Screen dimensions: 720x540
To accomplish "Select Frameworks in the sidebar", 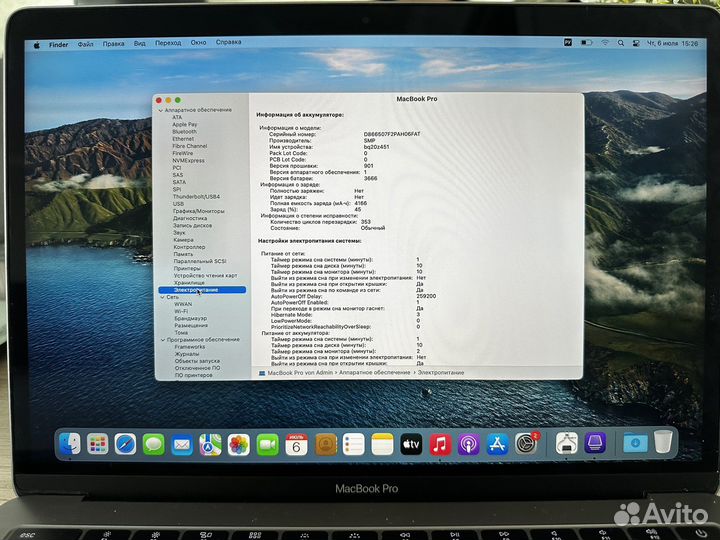I will point(190,347).
